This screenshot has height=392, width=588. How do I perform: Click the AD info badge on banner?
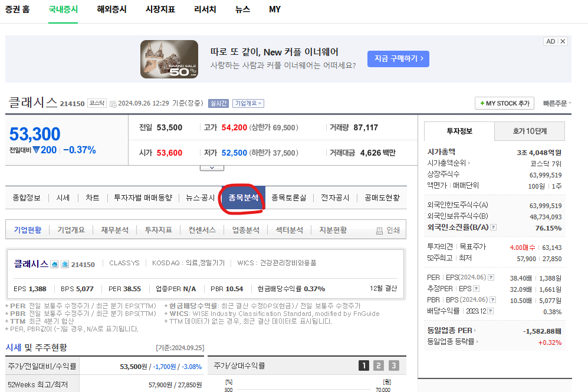[550, 41]
